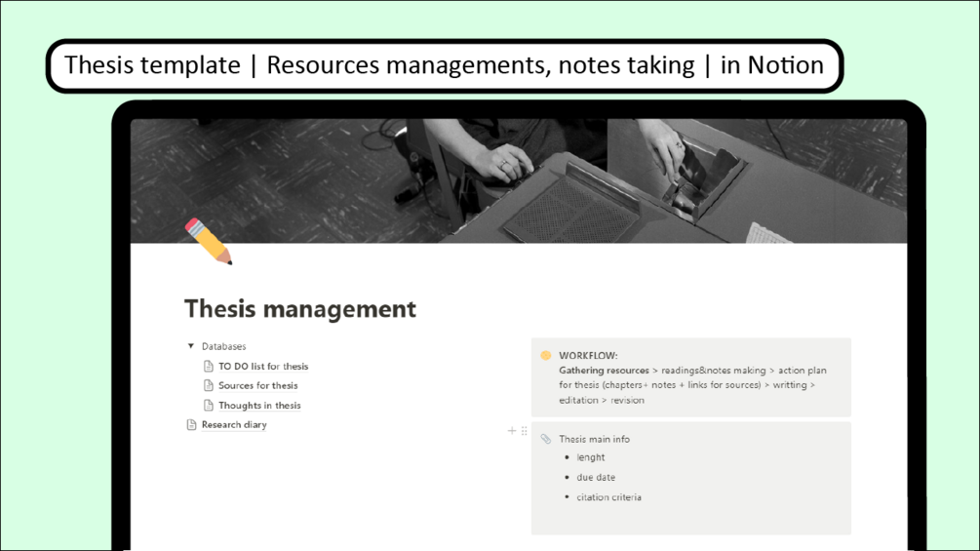Click the bold Gathering resources text

point(604,371)
